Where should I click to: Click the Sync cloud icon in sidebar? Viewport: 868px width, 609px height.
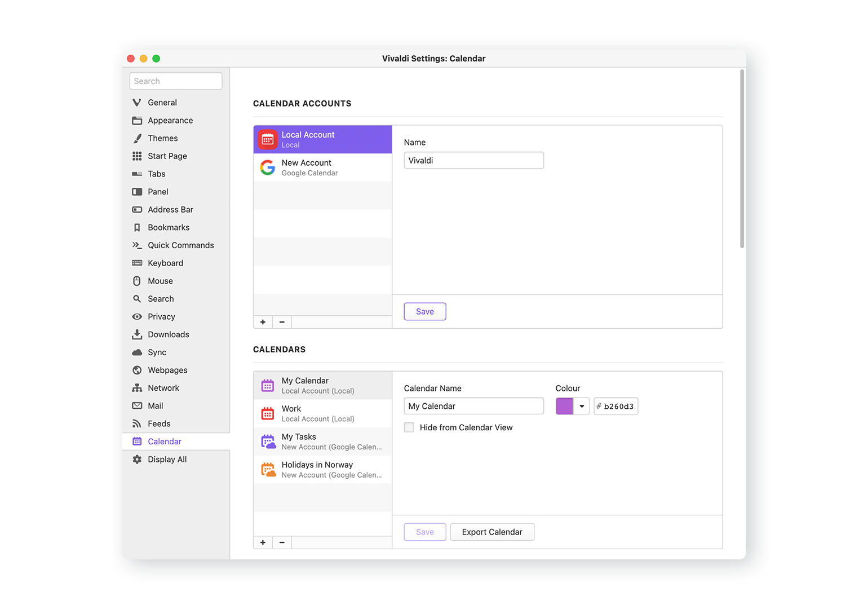click(137, 352)
